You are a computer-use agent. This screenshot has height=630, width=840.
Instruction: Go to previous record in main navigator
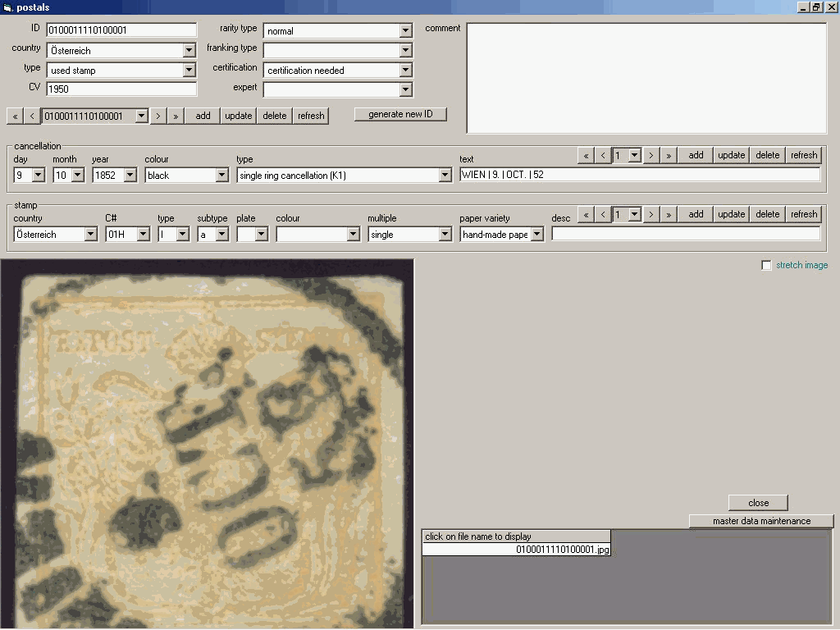click(x=32, y=116)
